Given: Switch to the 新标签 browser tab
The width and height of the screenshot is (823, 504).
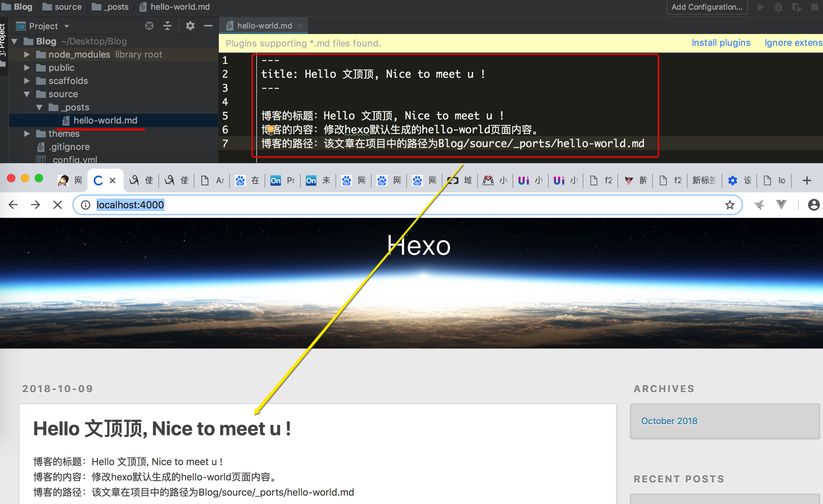Looking at the screenshot, I should click(x=704, y=180).
